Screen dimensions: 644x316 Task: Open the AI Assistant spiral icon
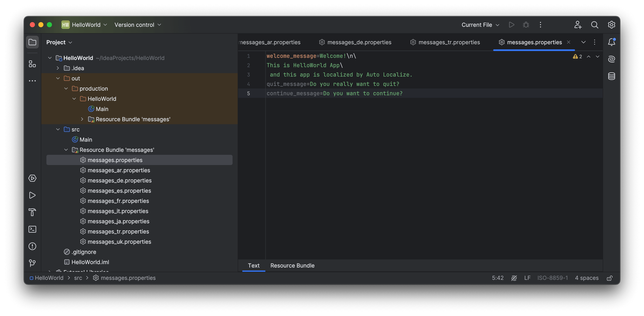[x=611, y=59]
